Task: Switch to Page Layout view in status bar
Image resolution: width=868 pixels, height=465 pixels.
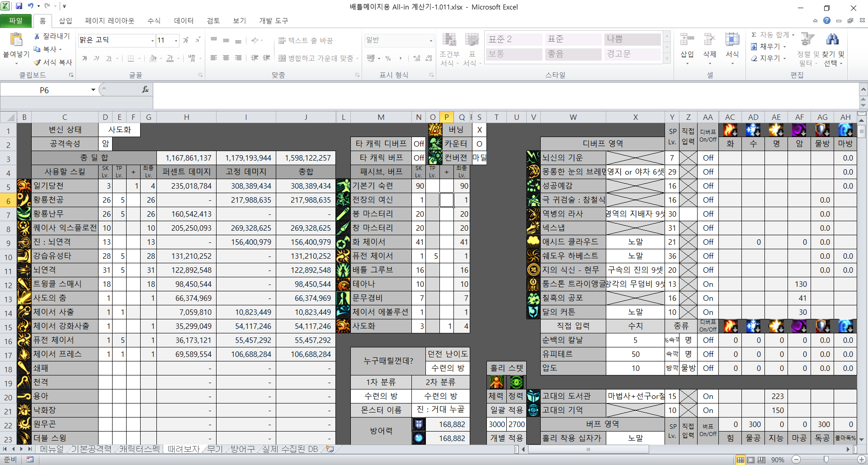Action: tap(751, 460)
